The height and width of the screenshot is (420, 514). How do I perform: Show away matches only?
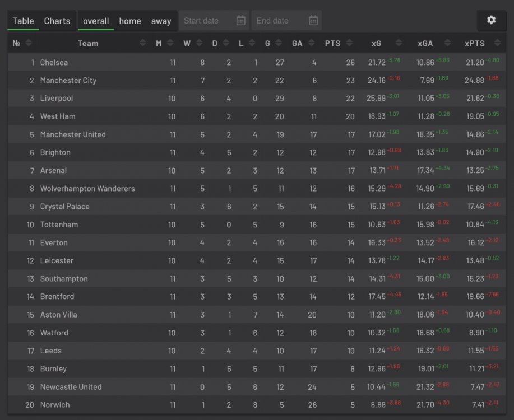pos(161,21)
